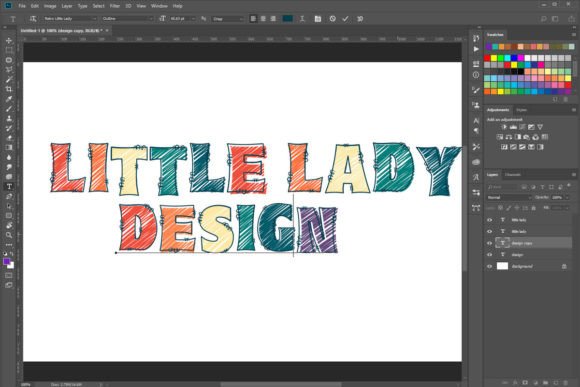Open the Adjustments panel options menu
Image resolution: width=580 pixels, height=387 pixels.
[x=574, y=110]
